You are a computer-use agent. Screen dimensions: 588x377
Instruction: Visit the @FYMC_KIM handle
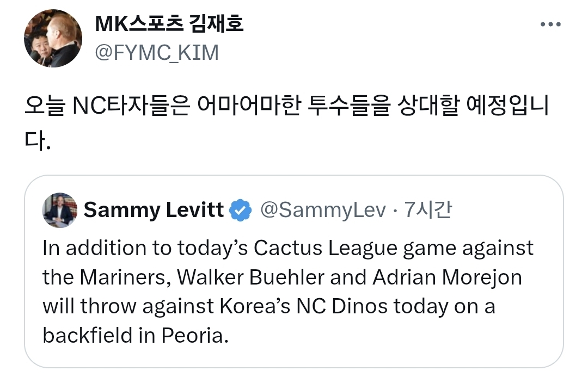(157, 53)
